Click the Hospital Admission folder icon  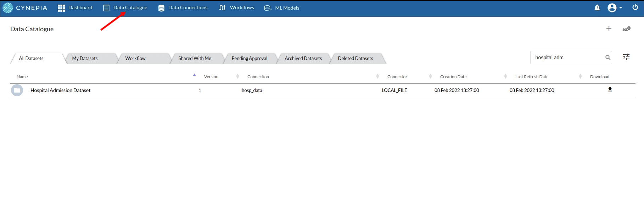tap(17, 90)
